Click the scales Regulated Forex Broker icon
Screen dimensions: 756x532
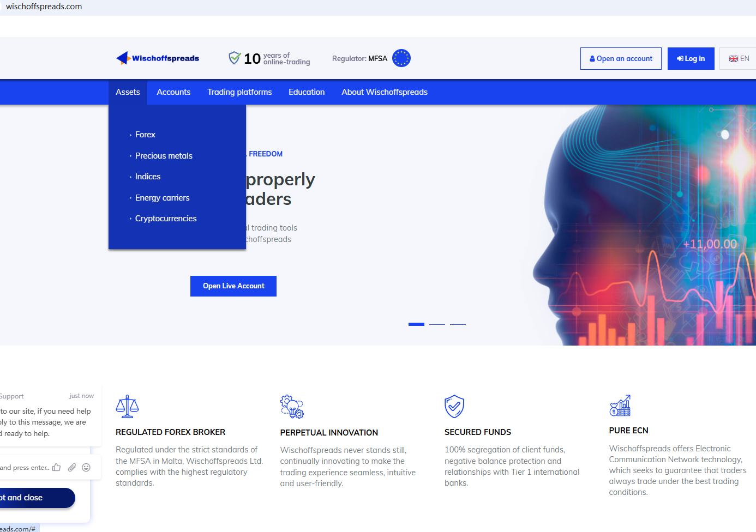click(x=127, y=407)
